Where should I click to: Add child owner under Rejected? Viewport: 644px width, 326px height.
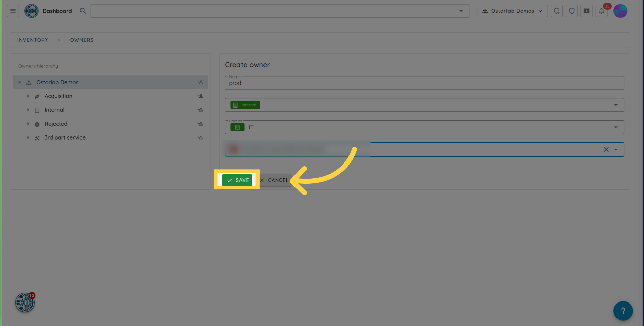tap(200, 124)
